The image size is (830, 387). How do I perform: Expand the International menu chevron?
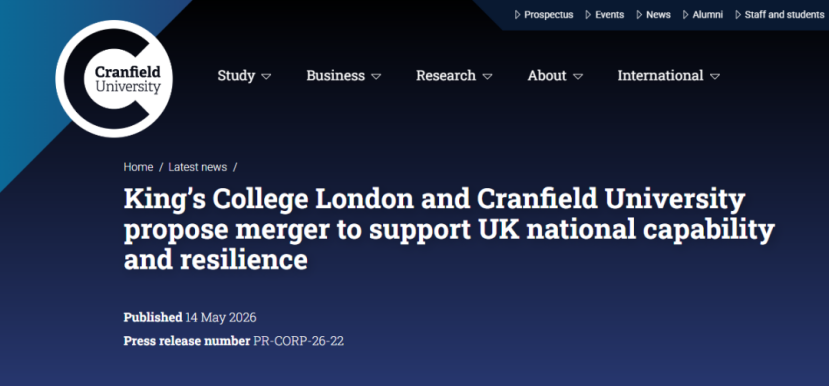715,77
